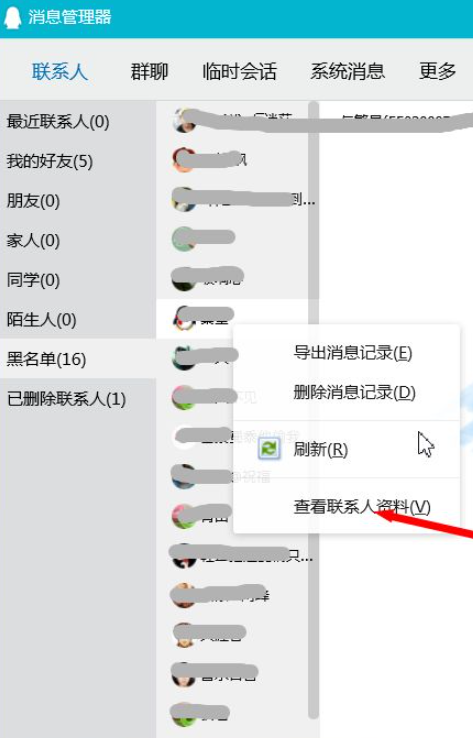Select the 陌生人(0) group

(x=41, y=320)
